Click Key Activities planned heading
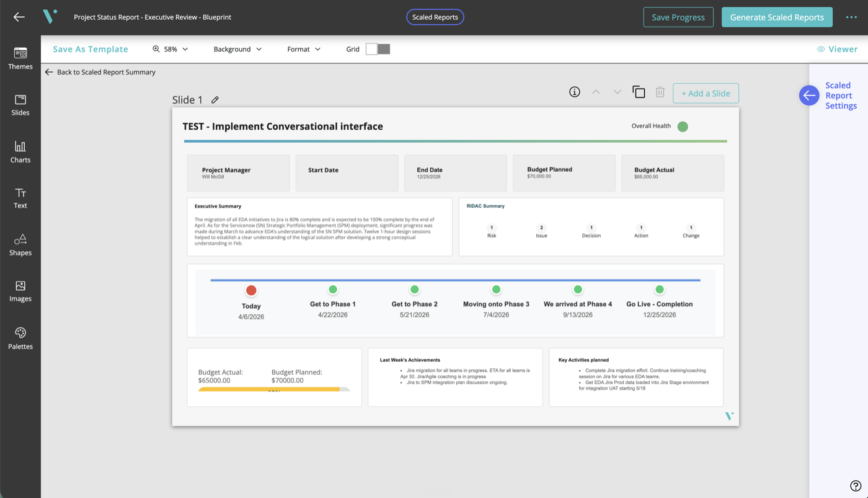Viewport: 868px width, 498px height. 583,360
